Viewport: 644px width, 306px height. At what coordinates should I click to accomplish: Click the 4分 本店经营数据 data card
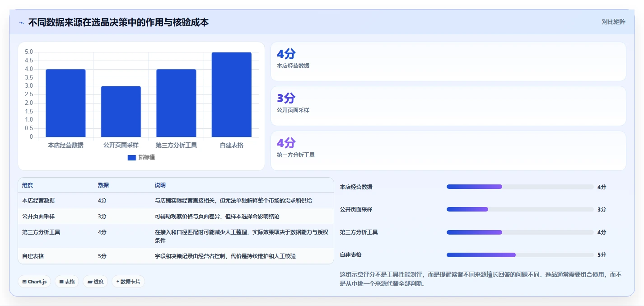coord(448,61)
